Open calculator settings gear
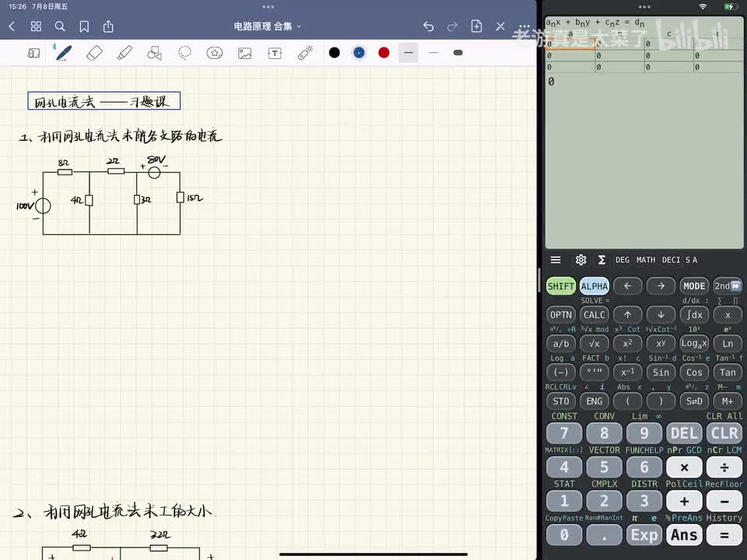Screen dimensions: 747x560 580,260
